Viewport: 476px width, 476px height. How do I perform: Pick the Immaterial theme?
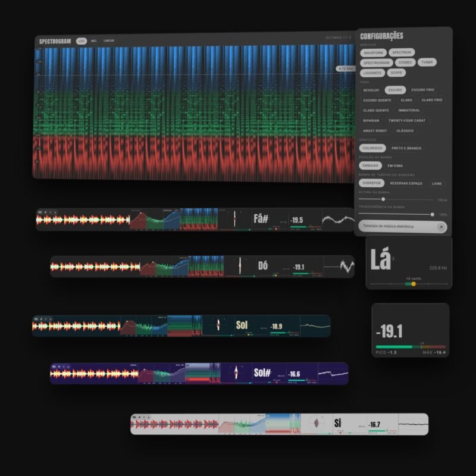tap(409, 111)
